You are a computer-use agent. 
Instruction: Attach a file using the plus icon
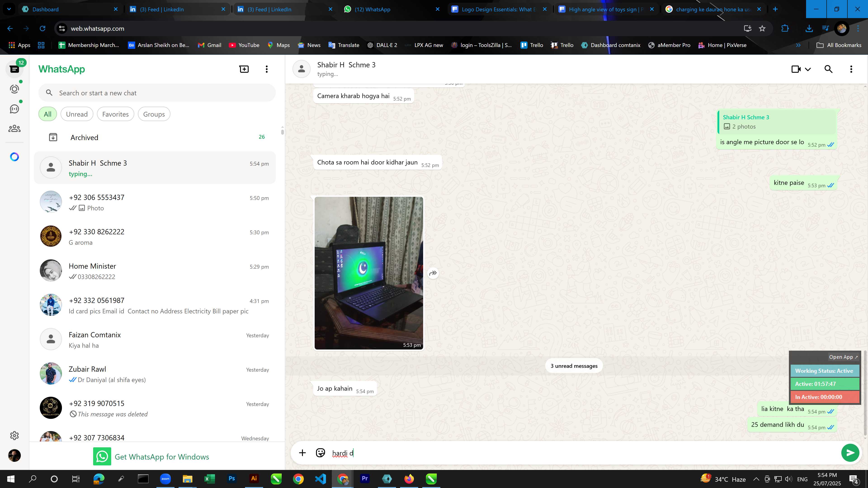pos(302,453)
